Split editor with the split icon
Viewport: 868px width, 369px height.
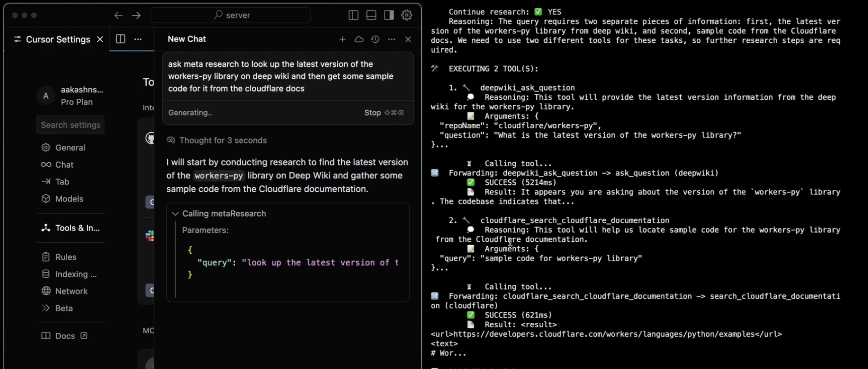tap(121, 39)
